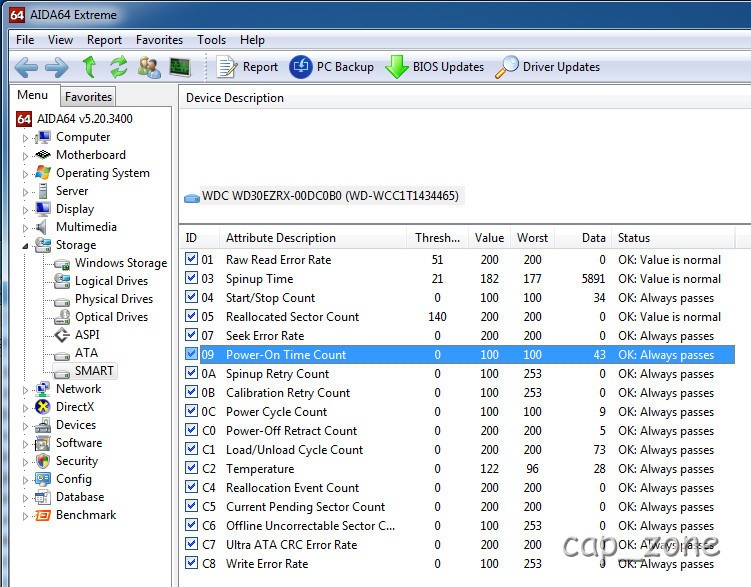Uncheck the Raw Read Error Rate checkbox
Screen dimensions: 751x587
coord(191,259)
